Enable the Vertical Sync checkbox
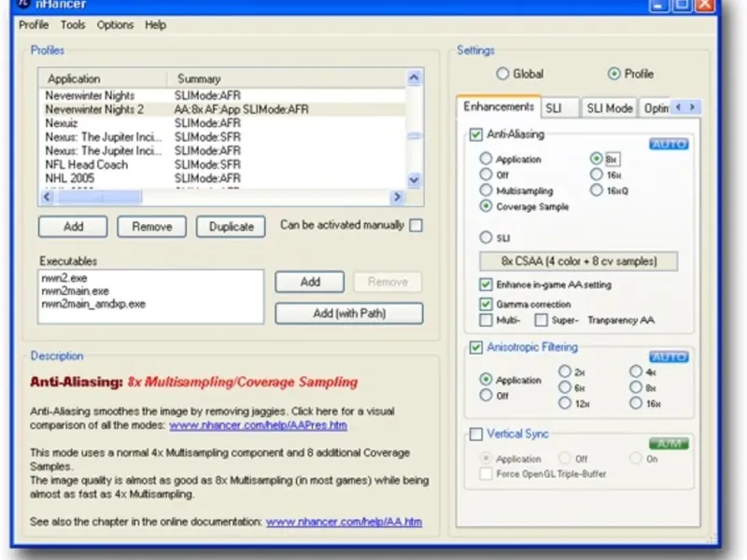747x560 pixels. tap(475, 434)
